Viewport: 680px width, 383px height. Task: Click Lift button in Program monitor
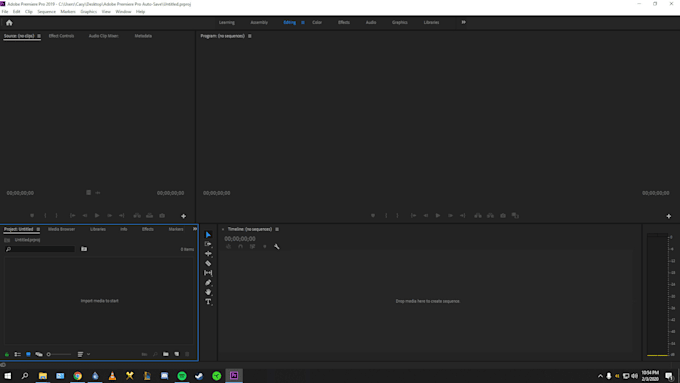point(478,216)
